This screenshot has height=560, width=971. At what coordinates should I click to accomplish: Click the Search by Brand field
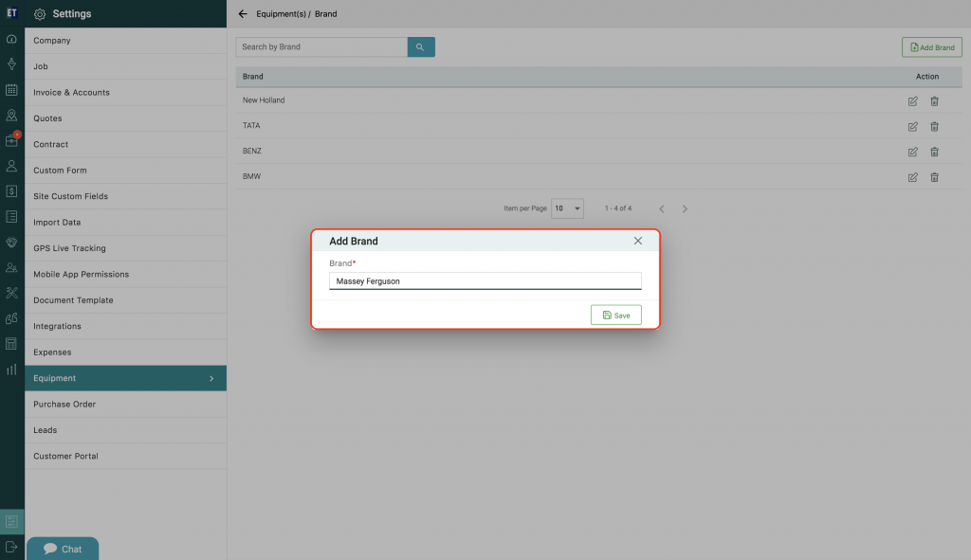[321, 47]
